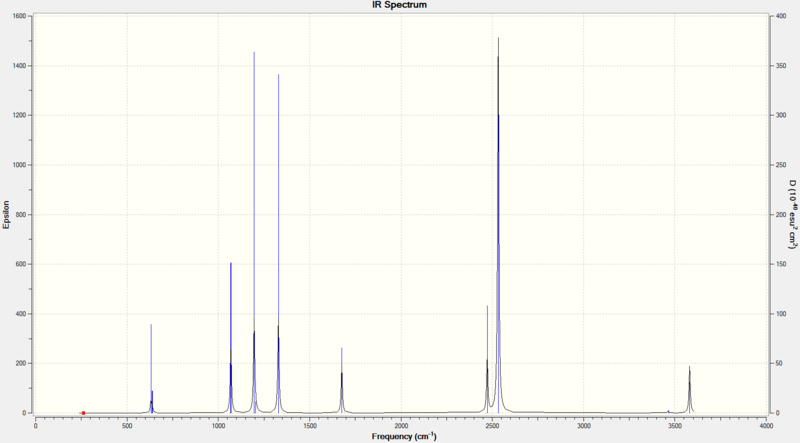800x443 pixels.
Task: Pick the peak near 1675 cm-1
Action: (x=342, y=380)
